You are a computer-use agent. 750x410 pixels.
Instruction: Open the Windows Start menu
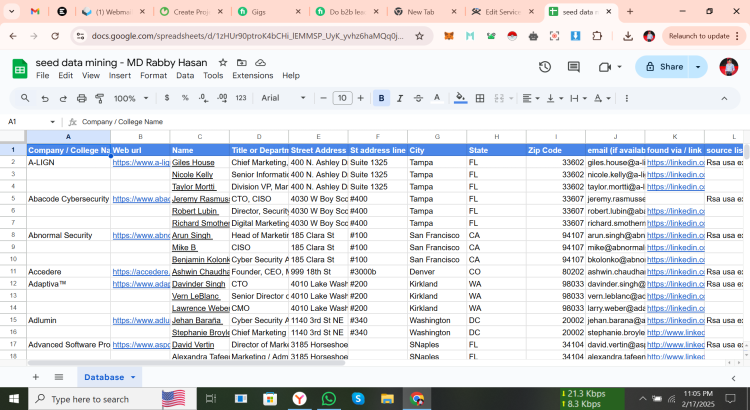coord(14,399)
